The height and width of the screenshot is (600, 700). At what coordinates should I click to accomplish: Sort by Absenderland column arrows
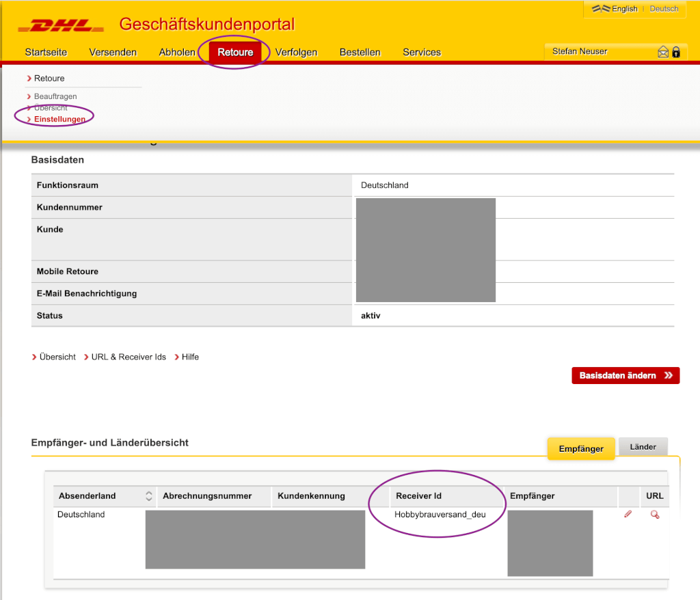coord(148,496)
